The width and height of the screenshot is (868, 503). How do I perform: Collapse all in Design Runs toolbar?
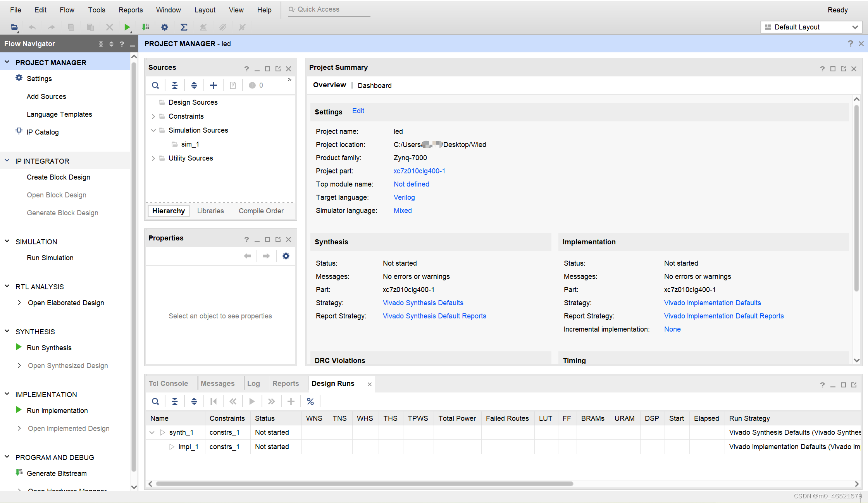175,401
